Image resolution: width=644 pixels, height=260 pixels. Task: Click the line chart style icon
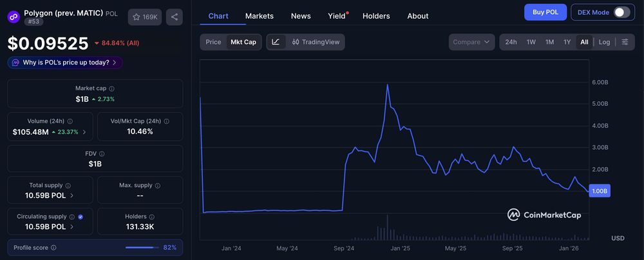pos(276,42)
